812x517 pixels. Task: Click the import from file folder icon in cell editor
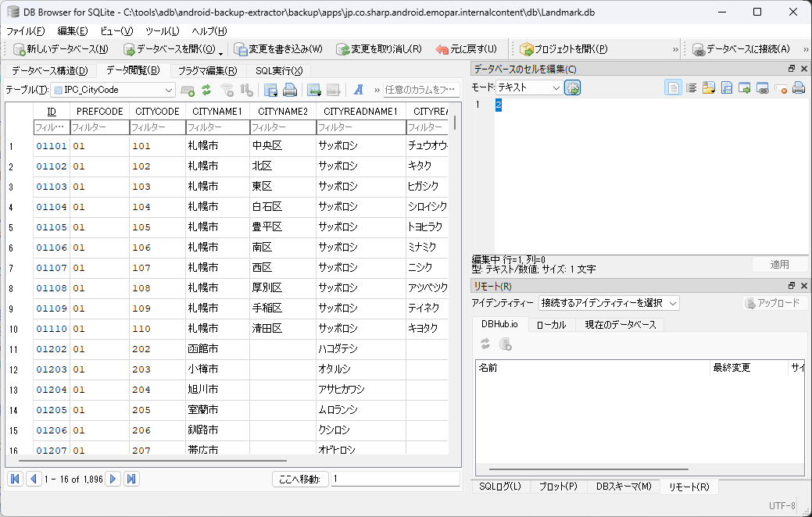click(x=708, y=88)
